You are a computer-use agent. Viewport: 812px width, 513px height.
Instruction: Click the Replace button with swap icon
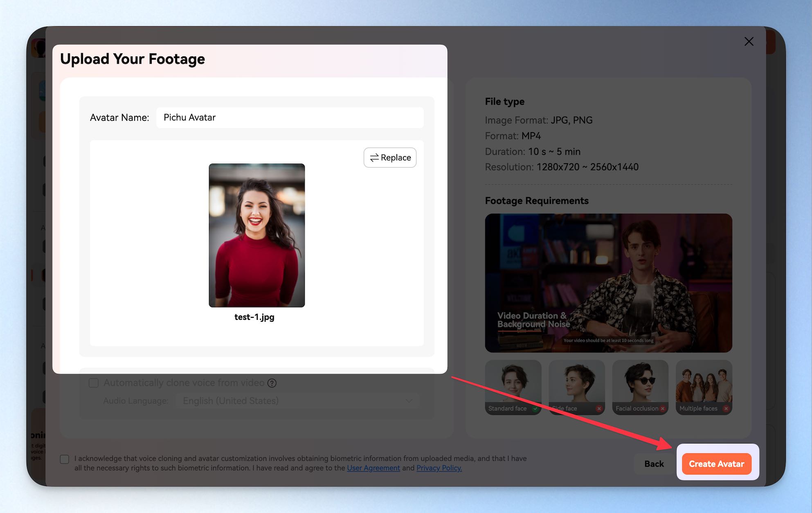coord(390,157)
